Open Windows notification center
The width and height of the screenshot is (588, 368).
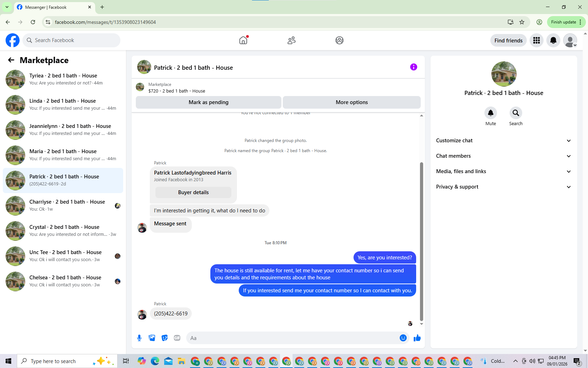(x=577, y=361)
